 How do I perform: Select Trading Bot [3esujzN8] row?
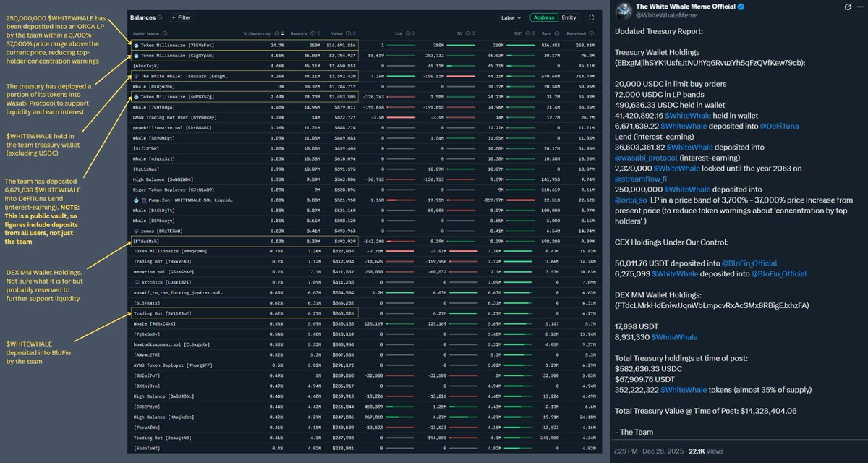pyautogui.click(x=363, y=439)
